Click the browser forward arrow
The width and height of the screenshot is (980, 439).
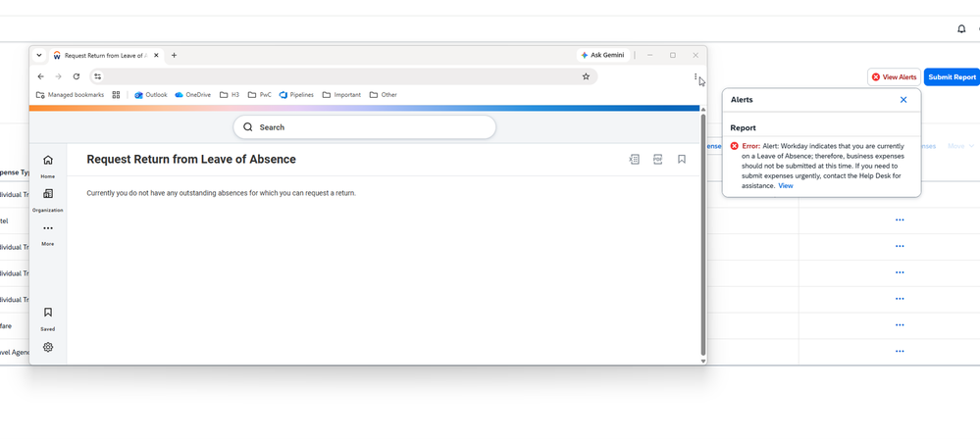pyautogui.click(x=58, y=76)
